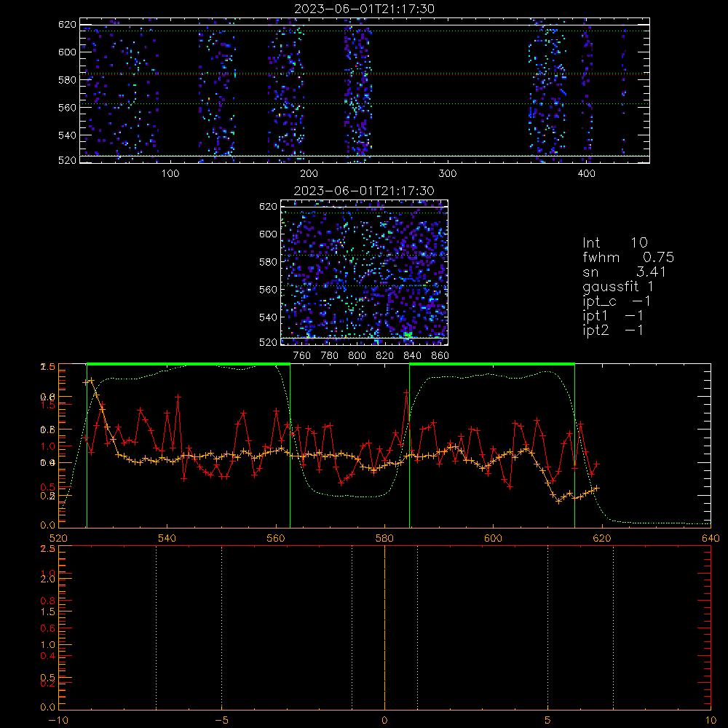This screenshot has height=728, width=728.
Task: Select the 'sn 3.41' value line
Action: pyautogui.click(x=625, y=272)
